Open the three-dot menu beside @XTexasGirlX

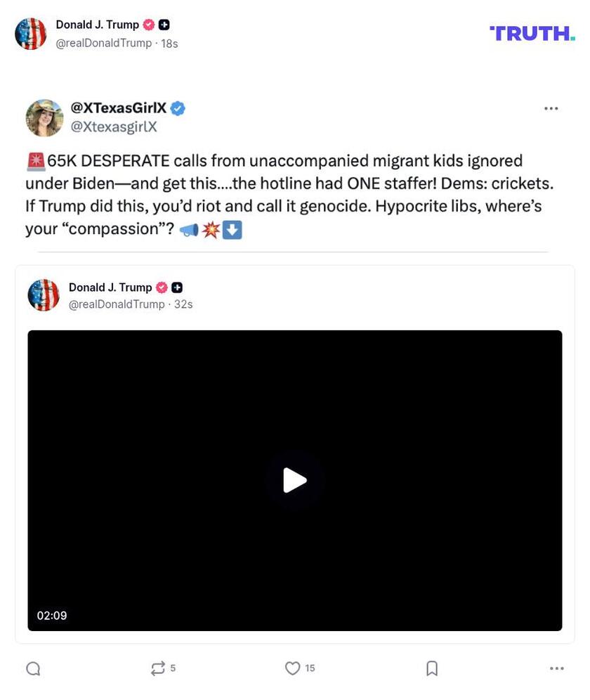point(551,108)
